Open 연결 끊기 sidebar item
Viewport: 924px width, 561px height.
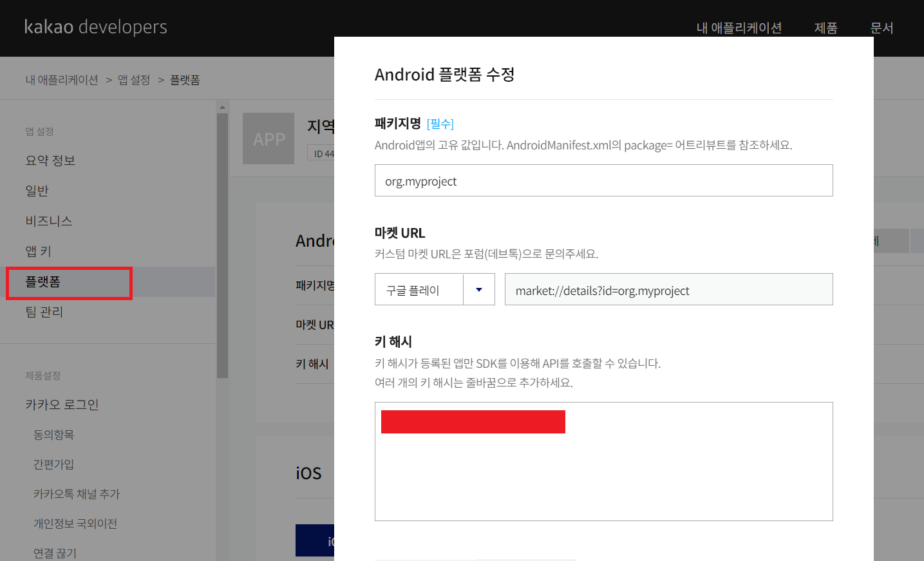55,553
